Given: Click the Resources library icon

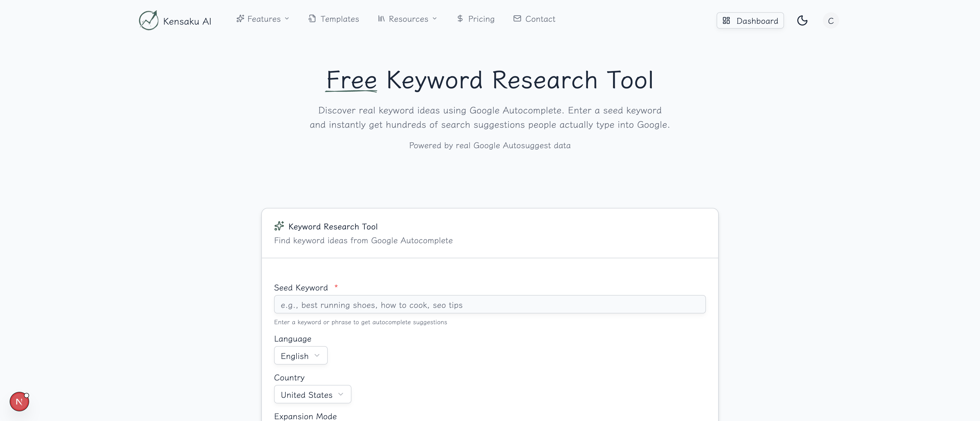Looking at the screenshot, I should (x=381, y=19).
